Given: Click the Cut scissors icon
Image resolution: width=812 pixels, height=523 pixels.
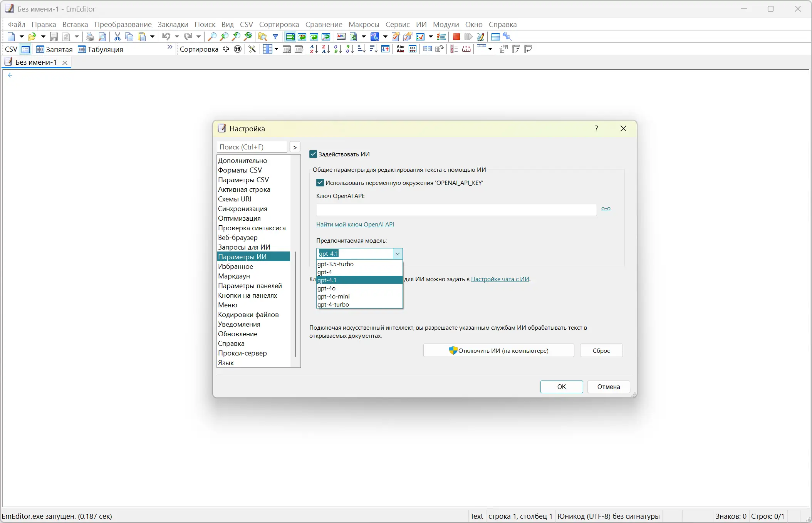Looking at the screenshot, I should (117, 37).
